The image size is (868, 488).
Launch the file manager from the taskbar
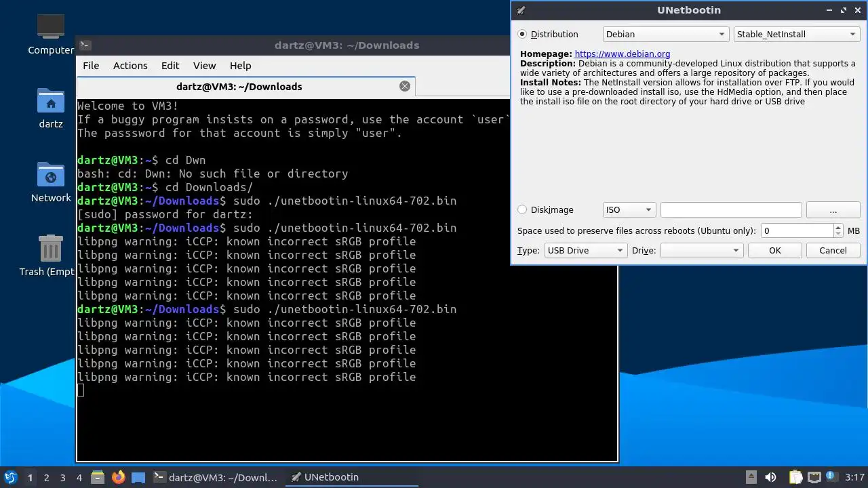tap(98, 477)
